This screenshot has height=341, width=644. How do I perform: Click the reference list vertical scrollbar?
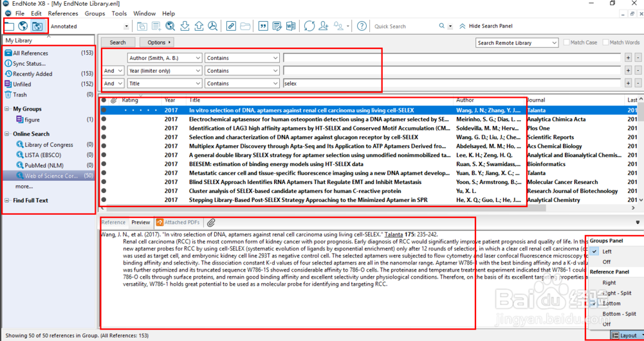pos(640,154)
